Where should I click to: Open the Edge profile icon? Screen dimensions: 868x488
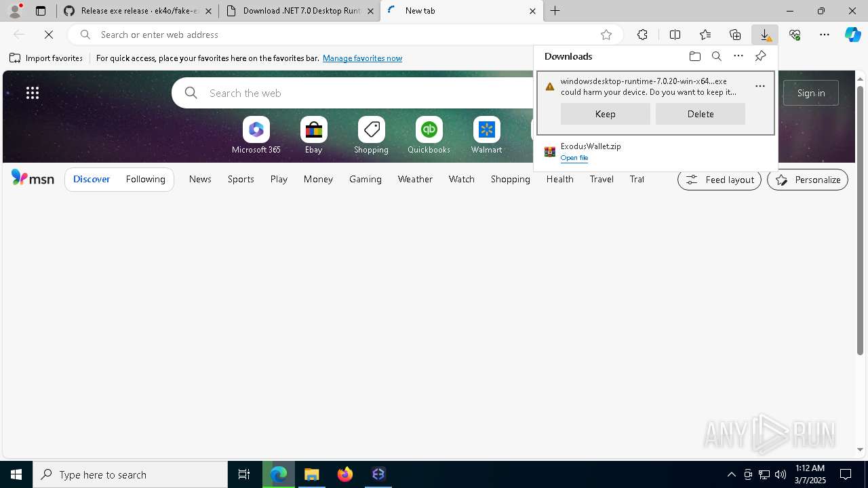(x=15, y=11)
